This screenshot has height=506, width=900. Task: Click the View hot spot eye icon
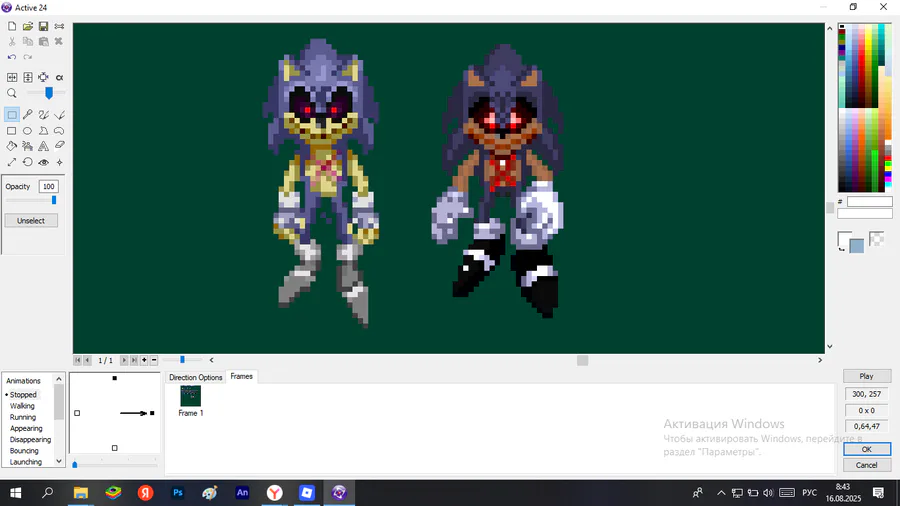[44, 162]
